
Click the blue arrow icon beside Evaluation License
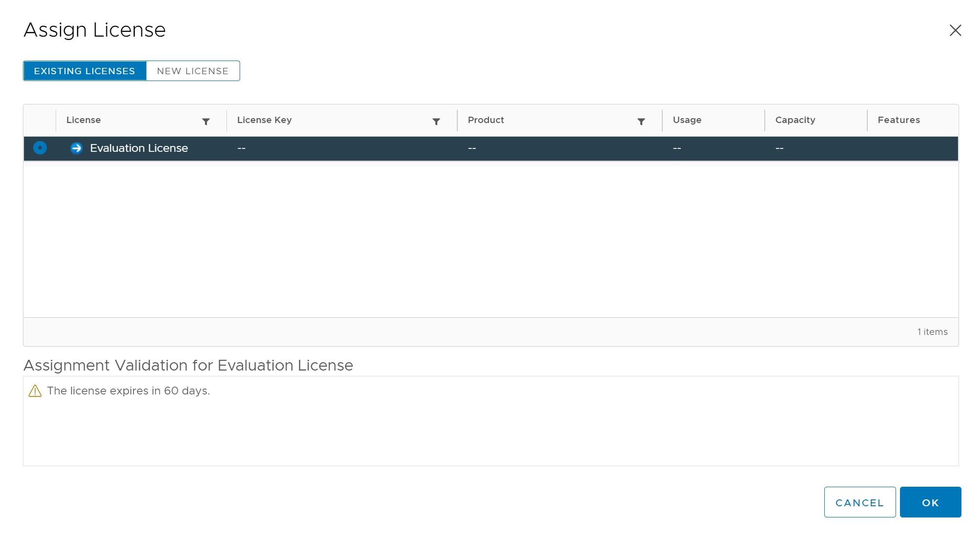point(76,148)
